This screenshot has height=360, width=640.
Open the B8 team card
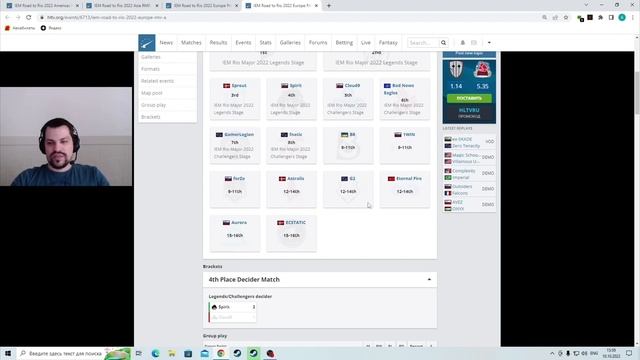(348, 145)
